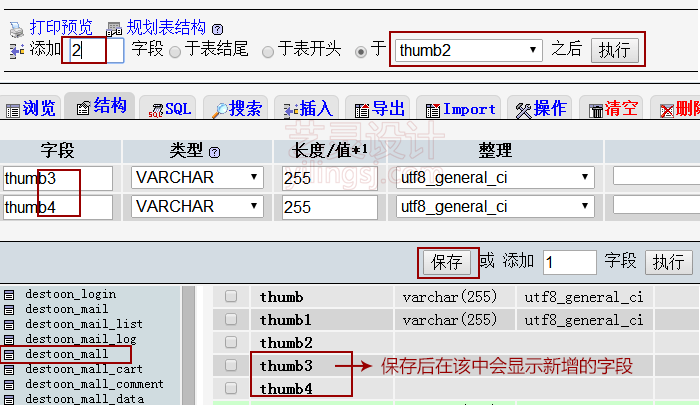
Task: Select the 于表开头 radio option
Action: click(x=268, y=52)
